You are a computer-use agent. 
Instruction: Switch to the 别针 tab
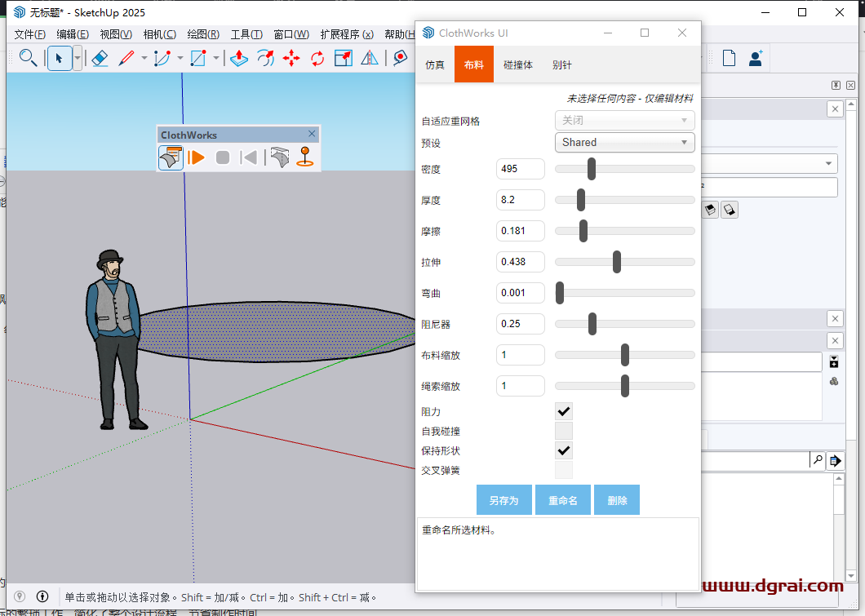click(x=562, y=64)
